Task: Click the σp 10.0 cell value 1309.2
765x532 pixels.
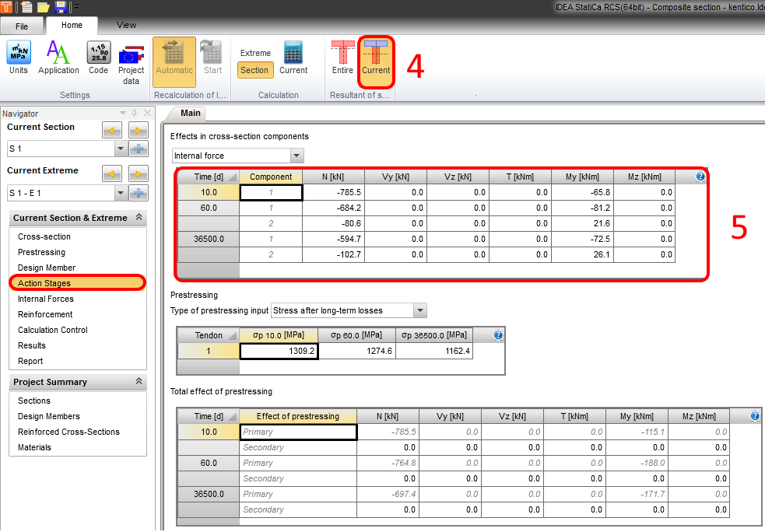Action: 279,351
